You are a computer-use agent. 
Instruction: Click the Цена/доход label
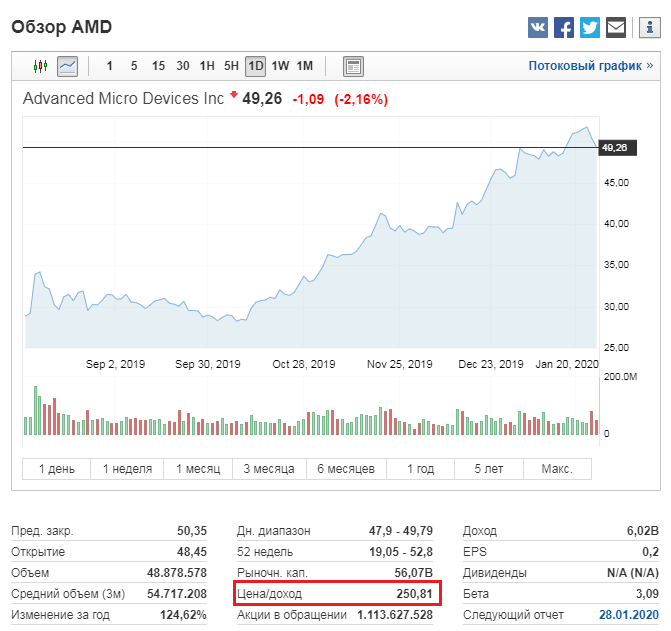[270, 594]
